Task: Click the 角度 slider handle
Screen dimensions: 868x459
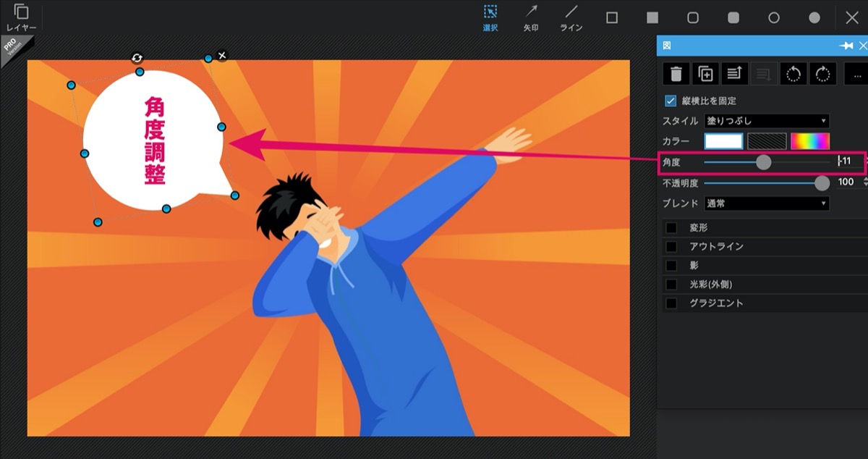Action: tap(763, 162)
